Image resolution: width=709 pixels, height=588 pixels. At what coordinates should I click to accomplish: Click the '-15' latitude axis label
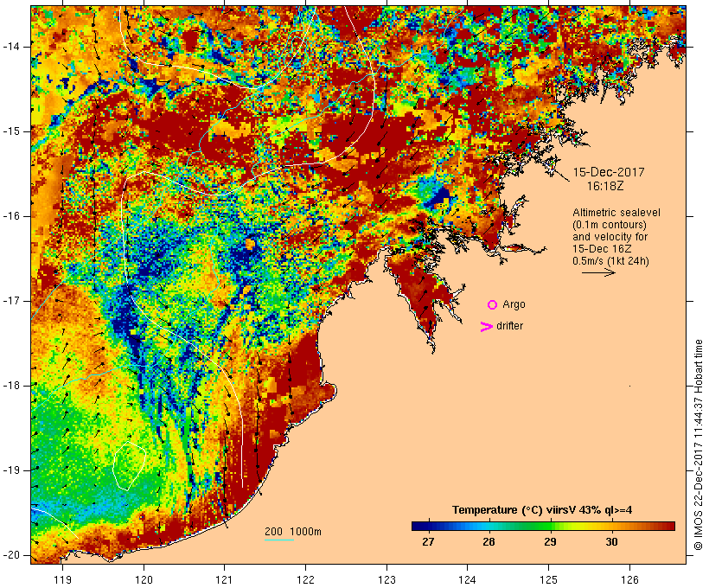11,131
